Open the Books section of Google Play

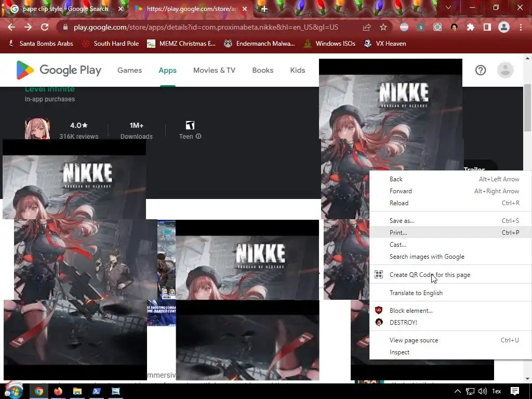tap(262, 70)
